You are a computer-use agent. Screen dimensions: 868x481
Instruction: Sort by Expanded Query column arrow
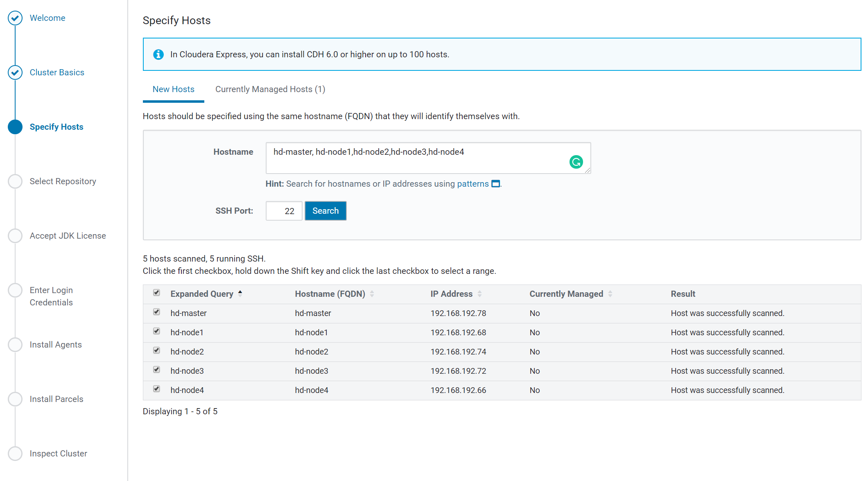(x=240, y=294)
